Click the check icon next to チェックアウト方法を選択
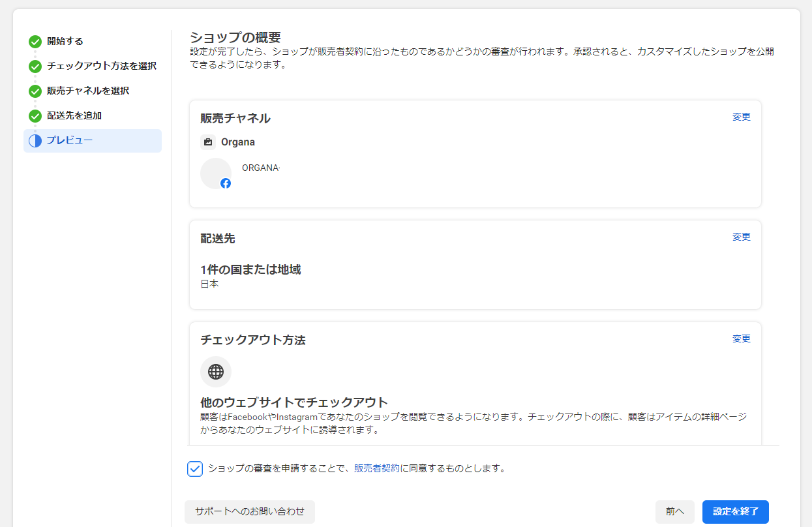The image size is (812, 527). (x=35, y=66)
